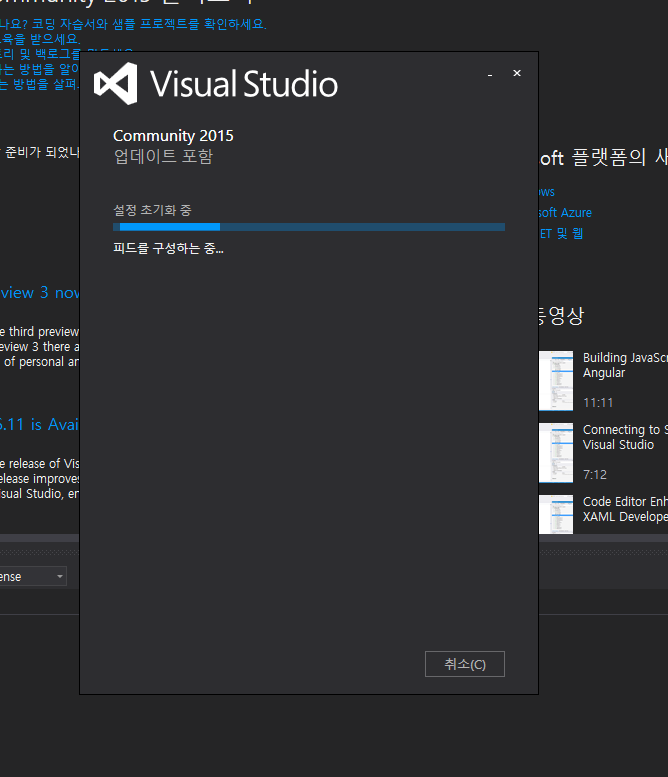Screen dimensions: 668x777
Task: Click the '.11 is Avai' news headline link
Action: coord(40,424)
